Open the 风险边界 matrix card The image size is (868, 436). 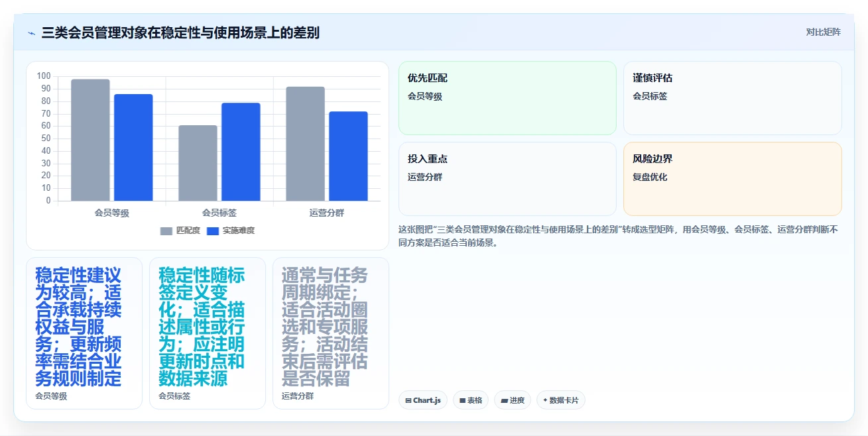(733, 179)
